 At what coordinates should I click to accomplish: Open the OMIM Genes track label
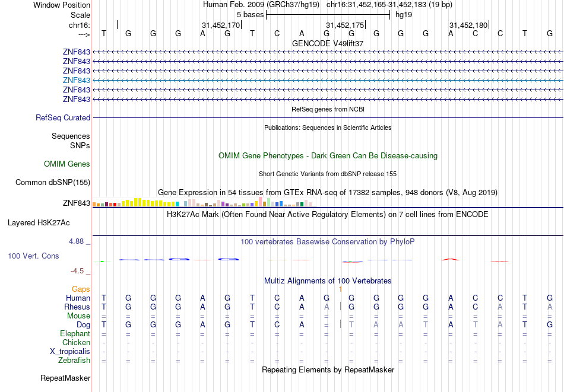[67, 164]
